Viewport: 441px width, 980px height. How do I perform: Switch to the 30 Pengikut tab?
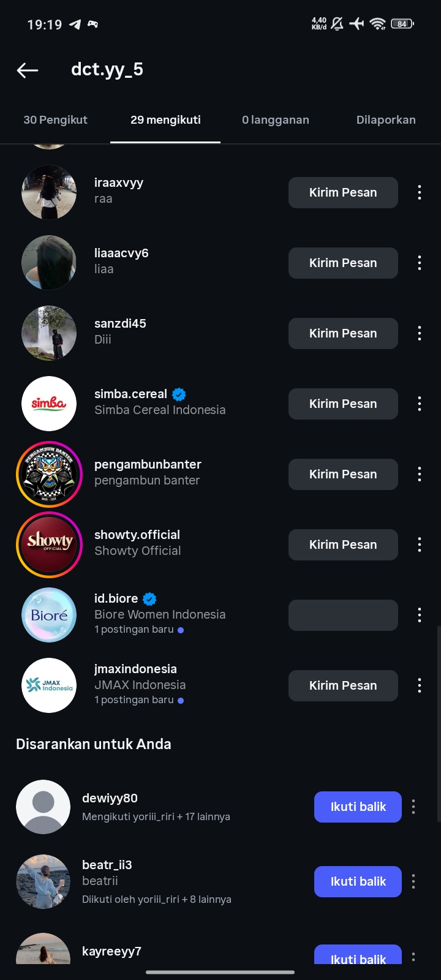(x=55, y=120)
